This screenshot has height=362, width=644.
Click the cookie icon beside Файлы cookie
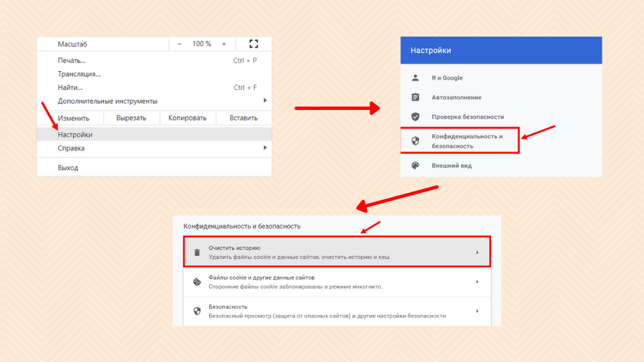[x=197, y=282]
